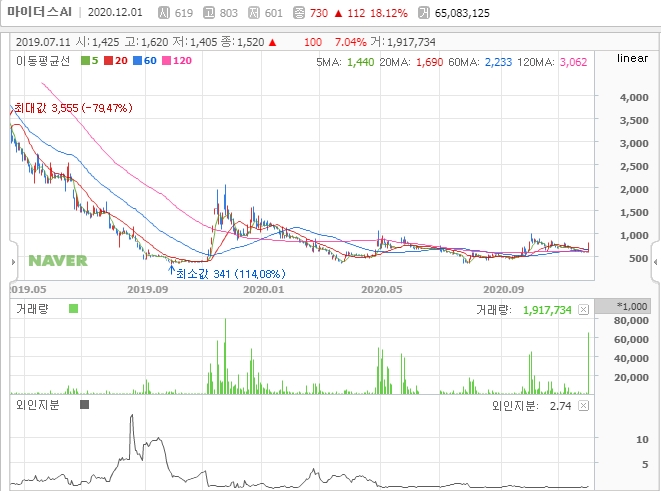
Task: Close the 외인지분 foreign ownership panel
Action: coord(583,405)
